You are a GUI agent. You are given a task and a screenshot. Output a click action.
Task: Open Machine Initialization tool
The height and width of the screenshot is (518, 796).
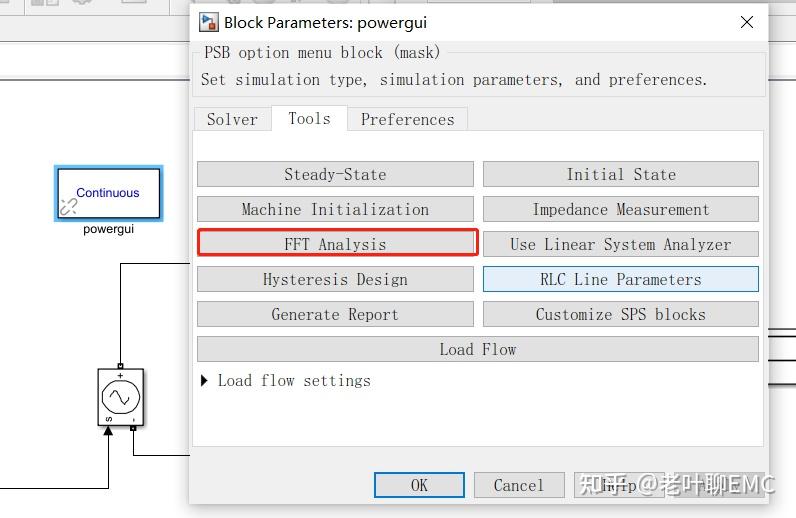pyautogui.click(x=335, y=209)
